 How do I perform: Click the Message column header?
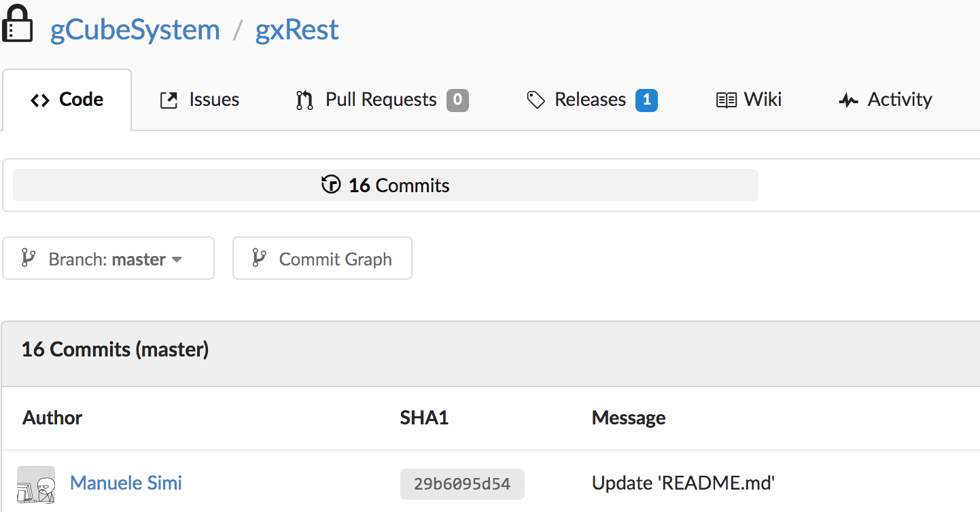629,418
